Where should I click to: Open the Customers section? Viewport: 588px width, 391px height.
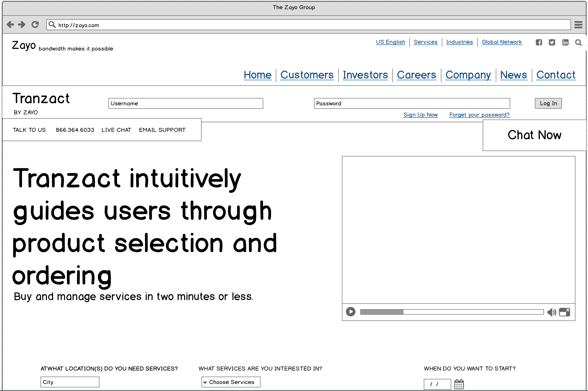(307, 75)
